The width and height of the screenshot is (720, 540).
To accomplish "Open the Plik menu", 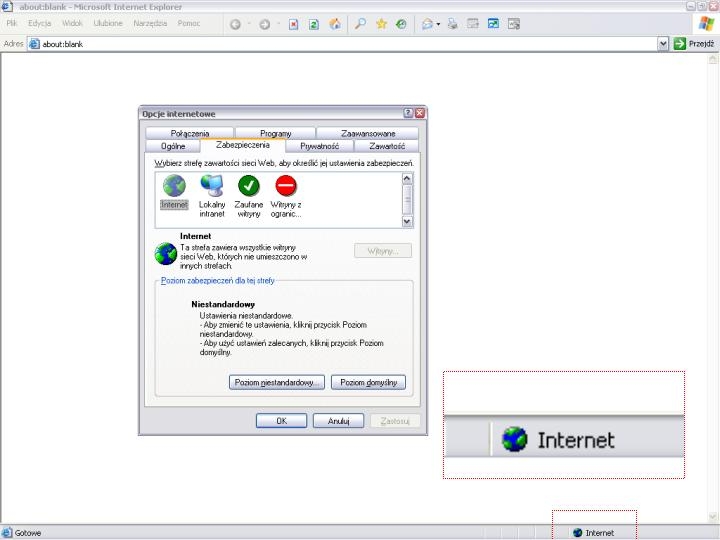I will pyautogui.click(x=12, y=23).
